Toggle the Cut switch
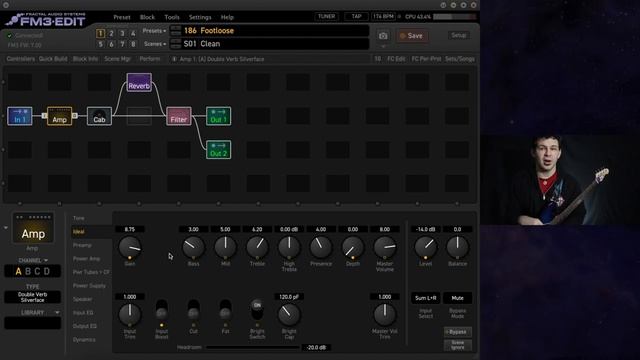Image resolution: width=640 pixels, height=360 pixels. pyautogui.click(x=193, y=310)
